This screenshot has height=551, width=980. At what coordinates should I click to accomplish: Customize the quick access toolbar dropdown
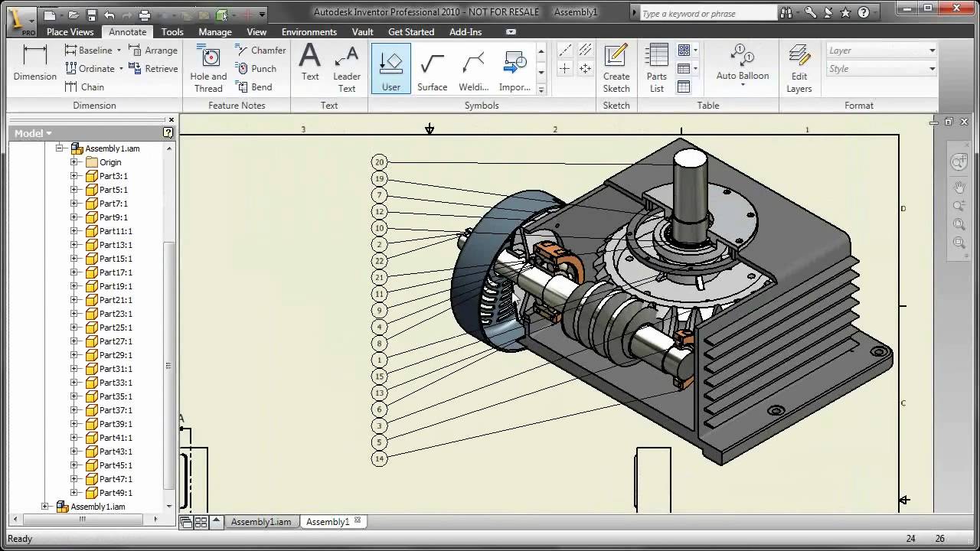pos(262,14)
